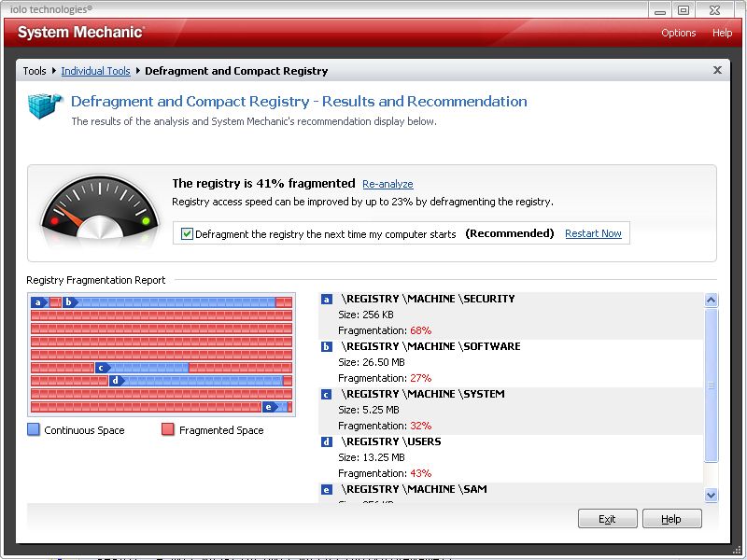Click the report list scroll down arrow

pos(711,496)
